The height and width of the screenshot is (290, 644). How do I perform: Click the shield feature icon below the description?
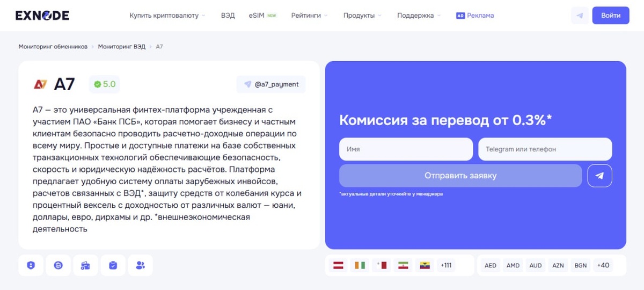pyautogui.click(x=31, y=265)
